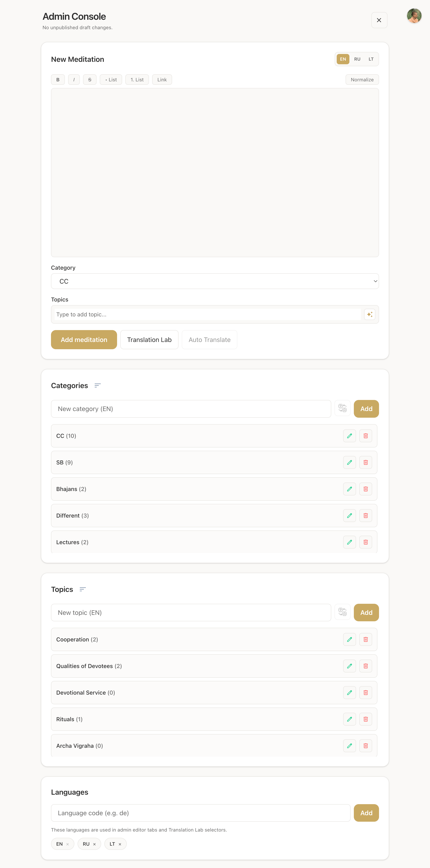
Task: Click the AI suggest topics sparkle icon
Action: point(370,314)
